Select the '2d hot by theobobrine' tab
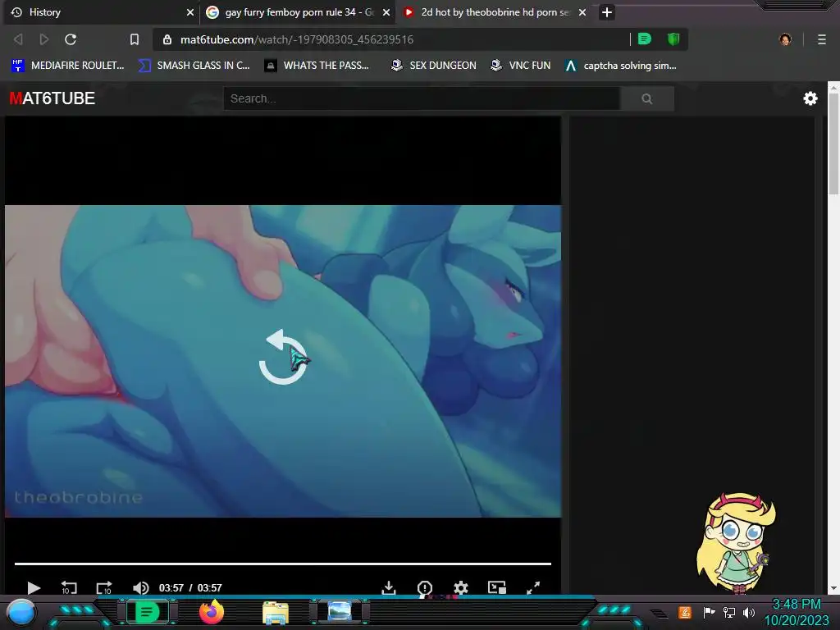The width and height of the screenshot is (840, 630). pyautogui.click(x=494, y=12)
